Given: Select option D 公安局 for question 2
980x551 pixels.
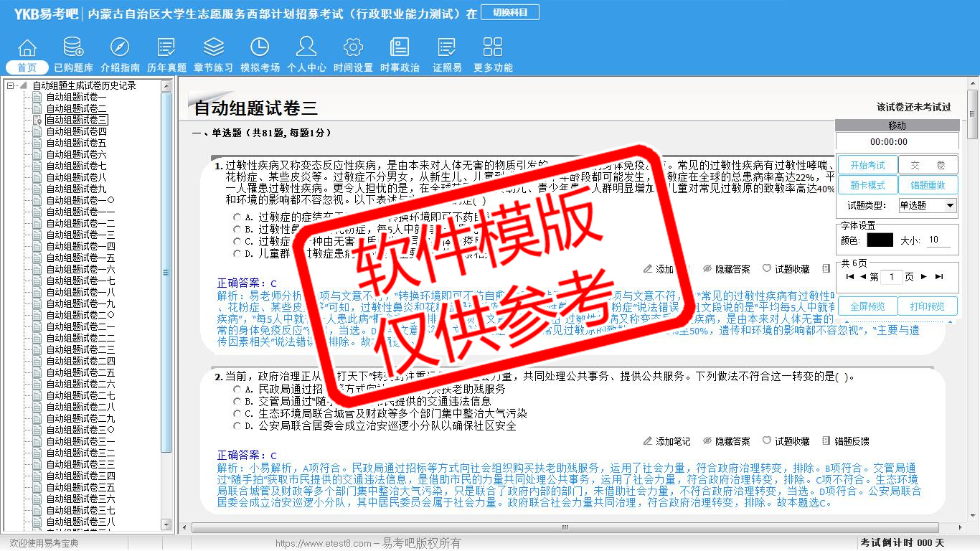Looking at the screenshot, I should (237, 425).
